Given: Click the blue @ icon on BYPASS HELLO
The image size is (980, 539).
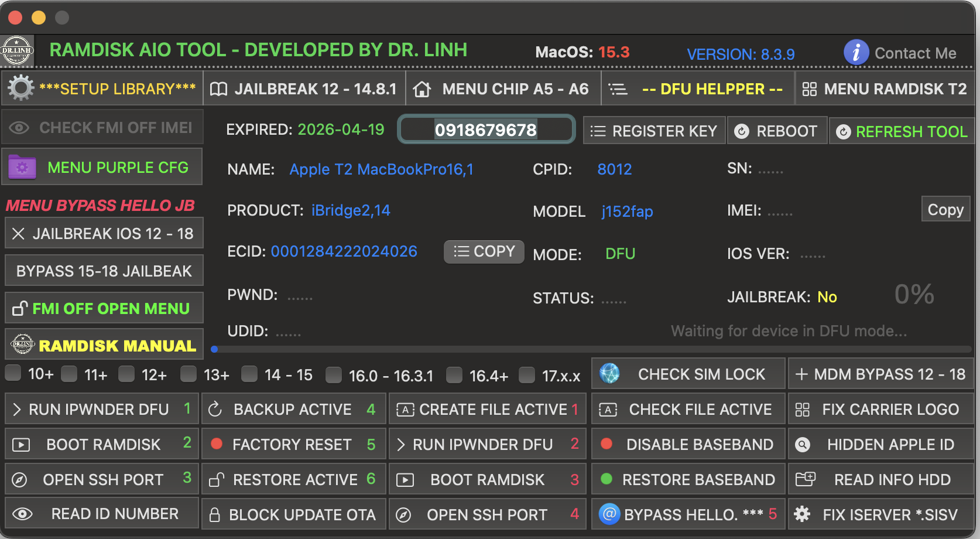Looking at the screenshot, I should pyautogui.click(x=609, y=514).
